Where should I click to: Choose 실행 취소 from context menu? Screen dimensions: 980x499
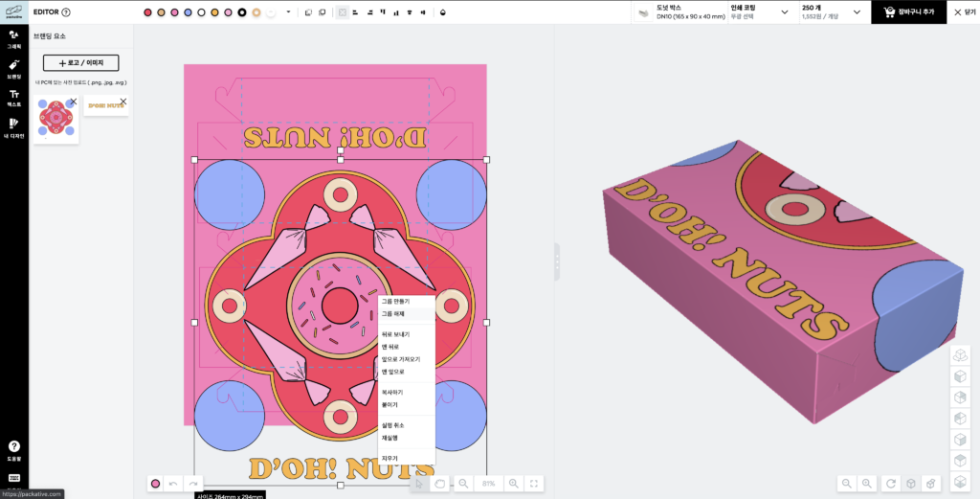[x=406, y=426]
